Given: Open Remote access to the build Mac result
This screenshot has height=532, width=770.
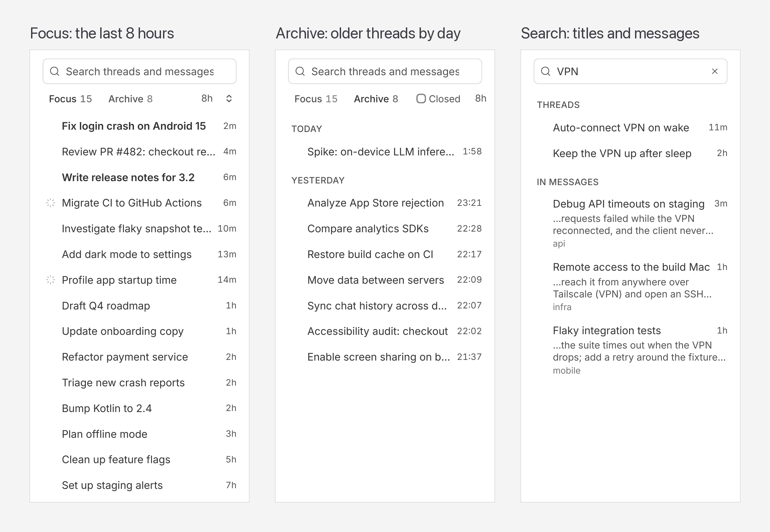Looking at the screenshot, I should click(x=631, y=286).
